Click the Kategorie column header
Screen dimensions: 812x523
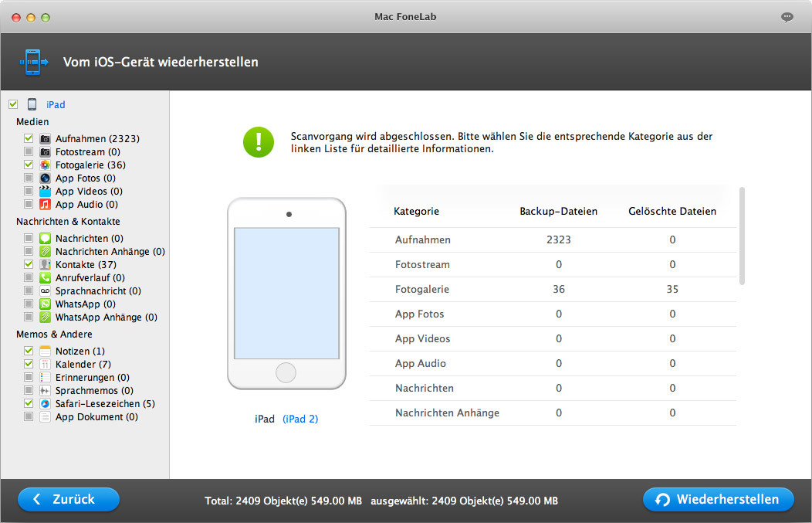[x=416, y=211]
